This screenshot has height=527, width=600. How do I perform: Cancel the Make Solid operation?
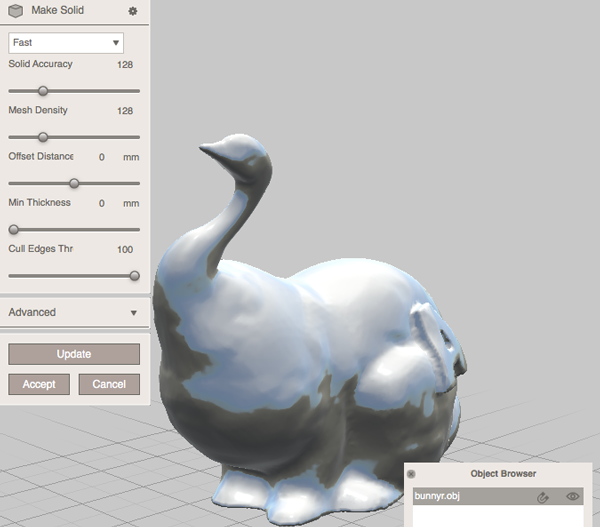click(x=109, y=384)
